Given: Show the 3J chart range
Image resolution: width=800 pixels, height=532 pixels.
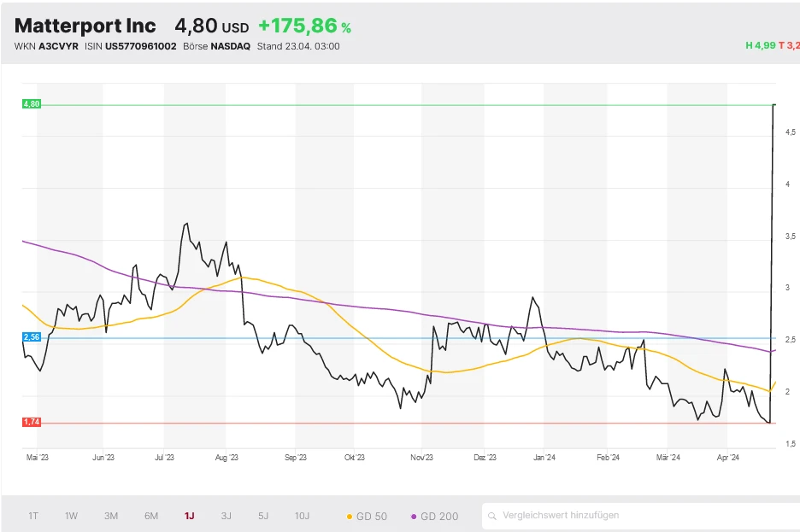Looking at the screenshot, I should coord(226,516).
